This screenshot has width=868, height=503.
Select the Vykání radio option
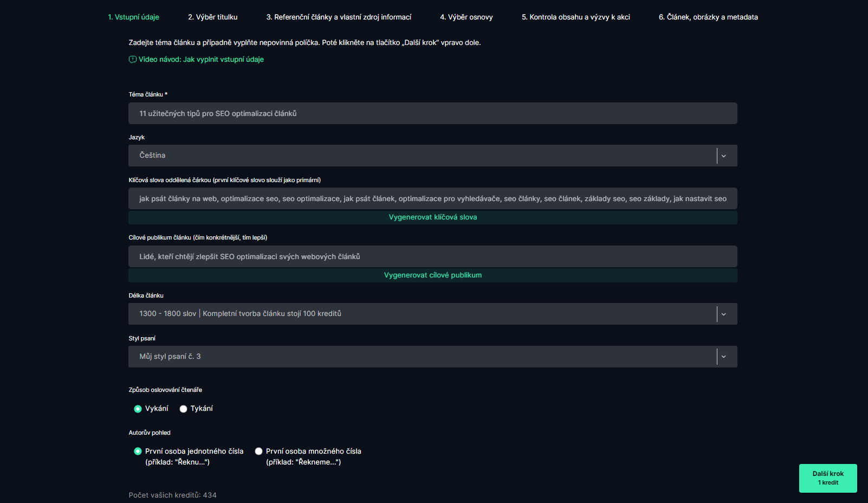[138, 409]
